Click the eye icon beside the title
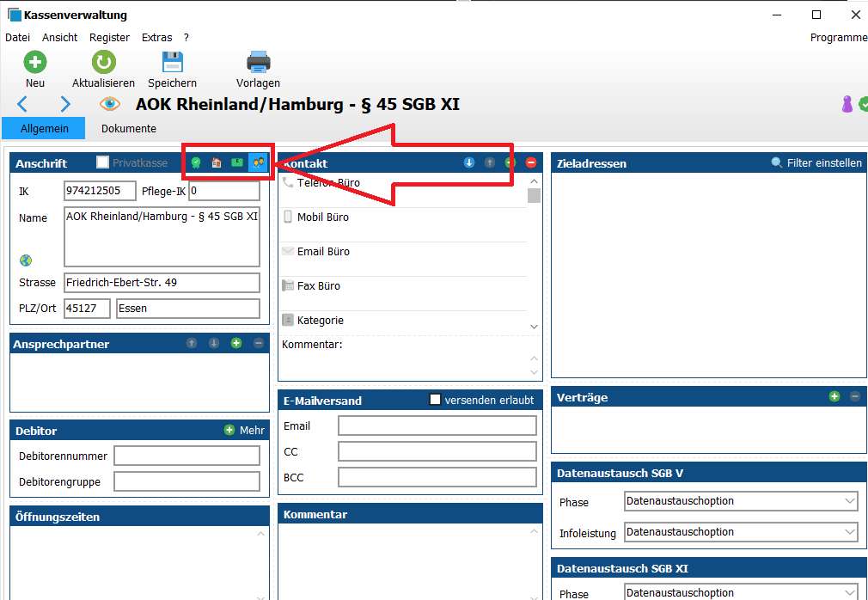 [x=110, y=103]
